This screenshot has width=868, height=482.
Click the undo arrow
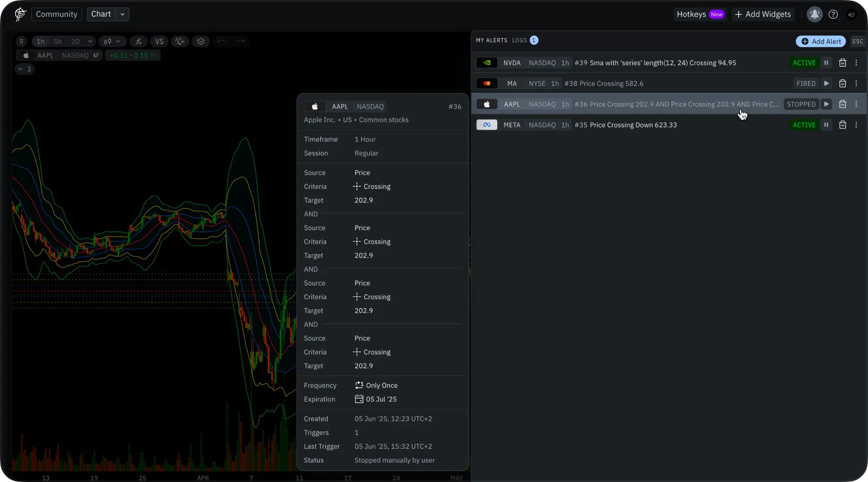point(221,41)
